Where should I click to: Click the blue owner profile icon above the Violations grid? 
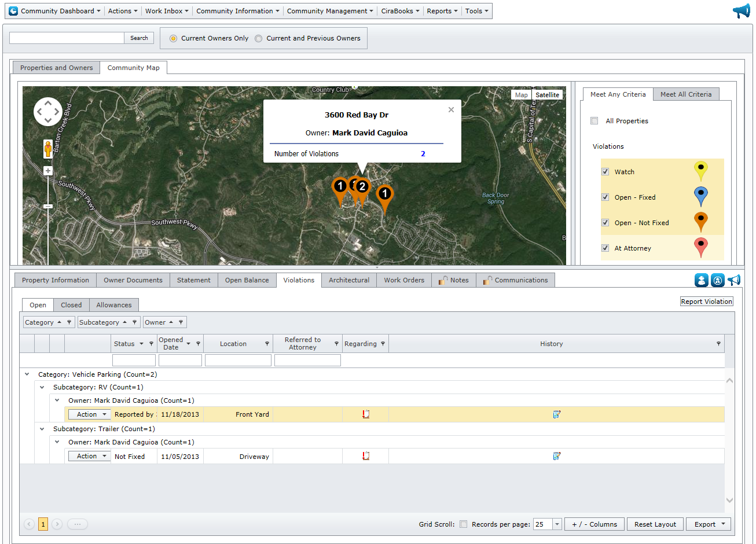coord(702,280)
